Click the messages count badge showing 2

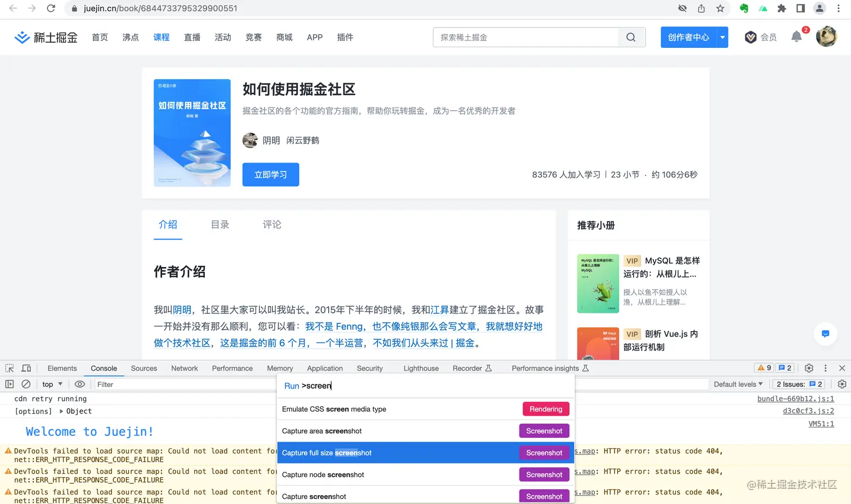[785, 368]
